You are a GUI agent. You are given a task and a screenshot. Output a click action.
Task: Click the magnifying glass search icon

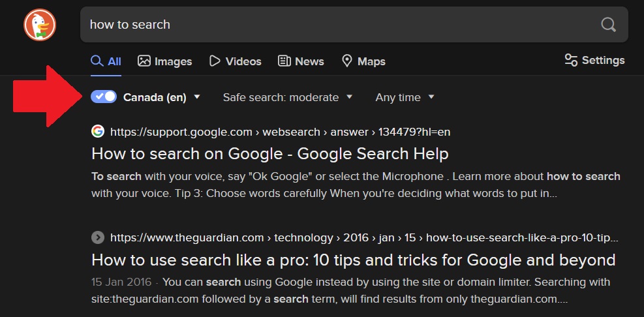608,25
